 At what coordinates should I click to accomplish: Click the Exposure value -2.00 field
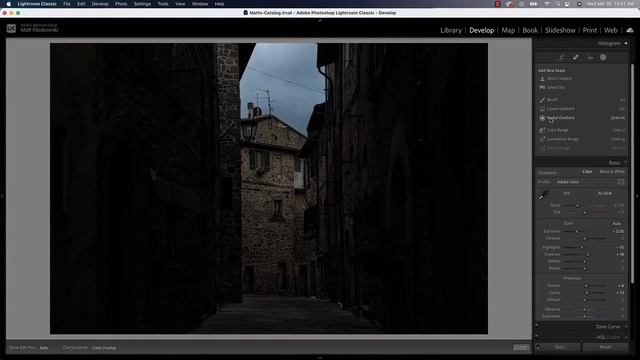(618, 231)
